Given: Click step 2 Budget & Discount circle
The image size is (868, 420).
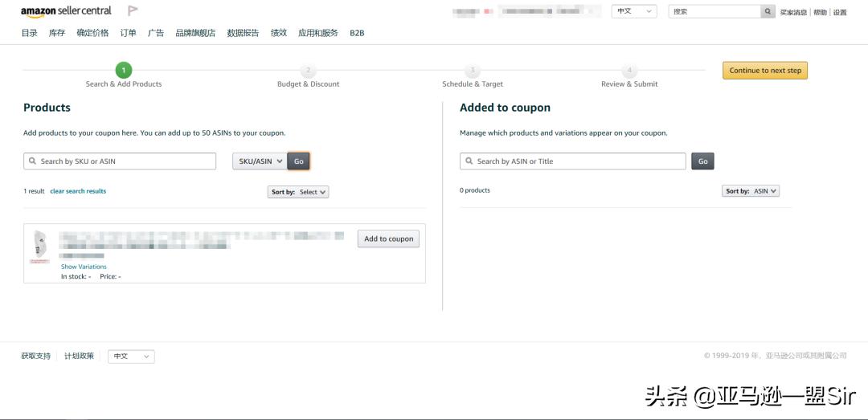Looking at the screenshot, I should (x=308, y=71).
